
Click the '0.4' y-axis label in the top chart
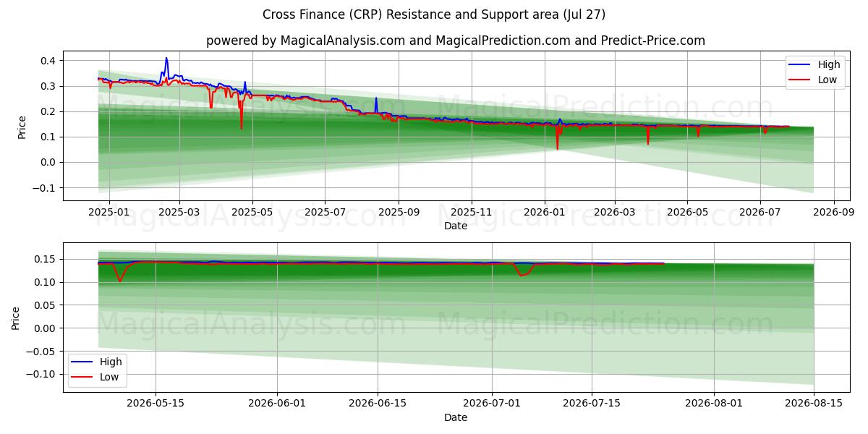(49, 61)
